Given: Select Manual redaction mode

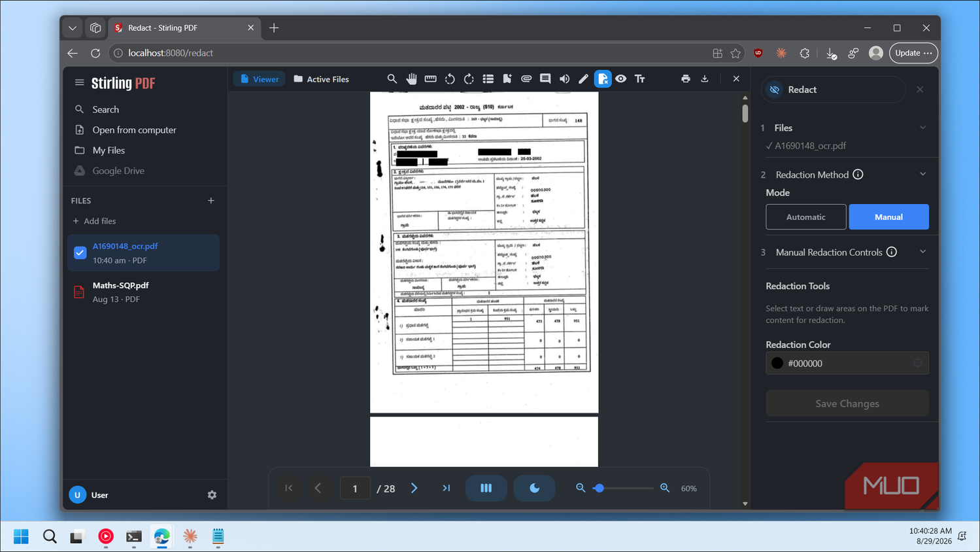Looking at the screenshot, I should tap(888, 216).
